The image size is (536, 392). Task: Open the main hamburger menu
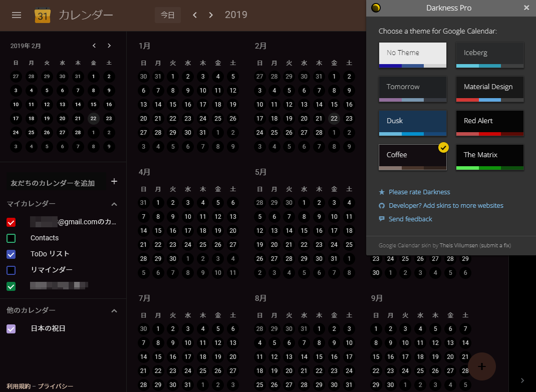[x=17, y=15]
